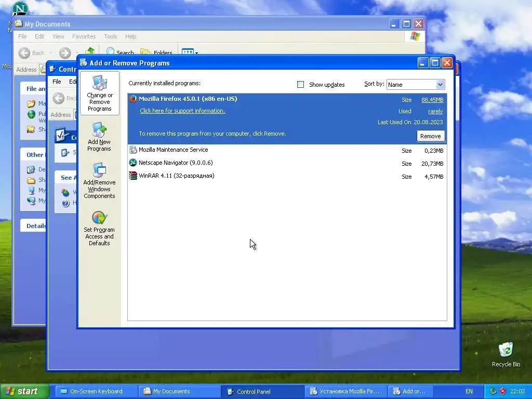Click network tray icon in taskbar
The width and height of the screenshot is (532, 399).
click(x=493, y=391)
